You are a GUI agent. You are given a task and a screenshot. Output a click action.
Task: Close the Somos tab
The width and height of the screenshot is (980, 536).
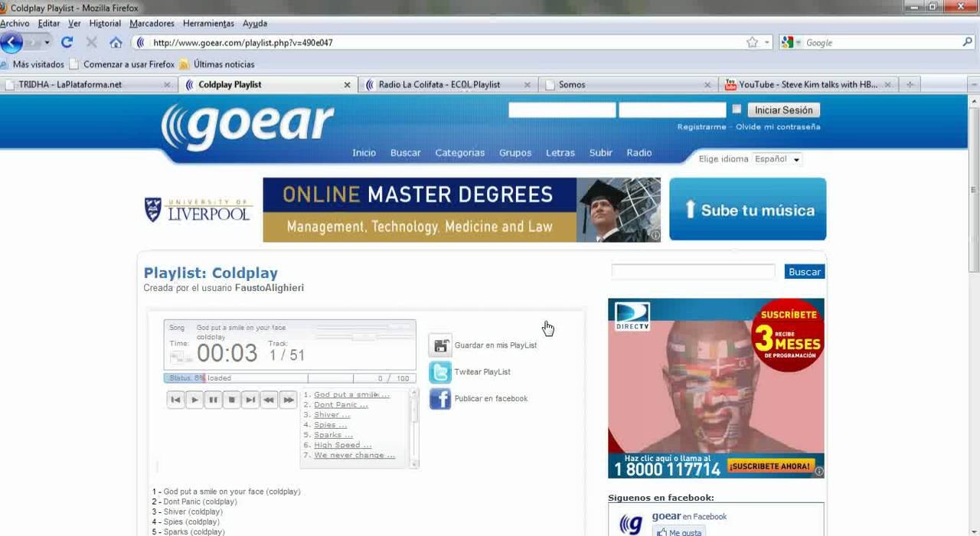[x=707, y=85]
